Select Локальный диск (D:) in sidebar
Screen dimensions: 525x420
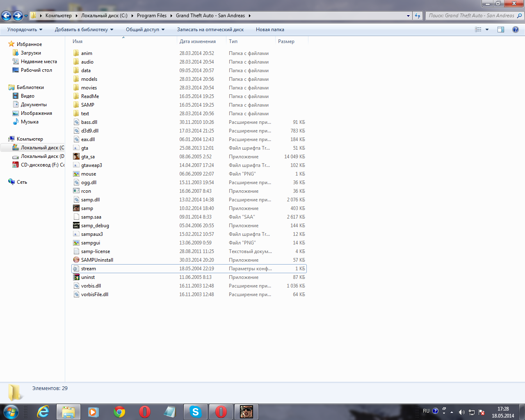(x=38, y=156)
